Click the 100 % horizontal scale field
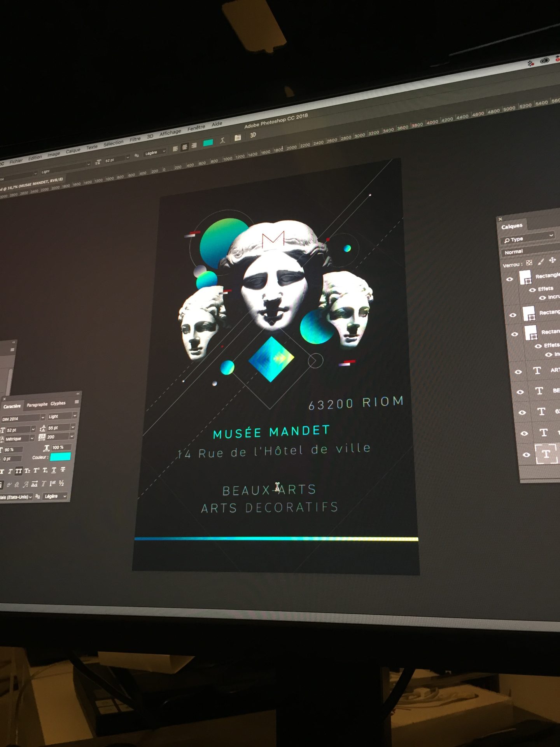 pos(61,447)
